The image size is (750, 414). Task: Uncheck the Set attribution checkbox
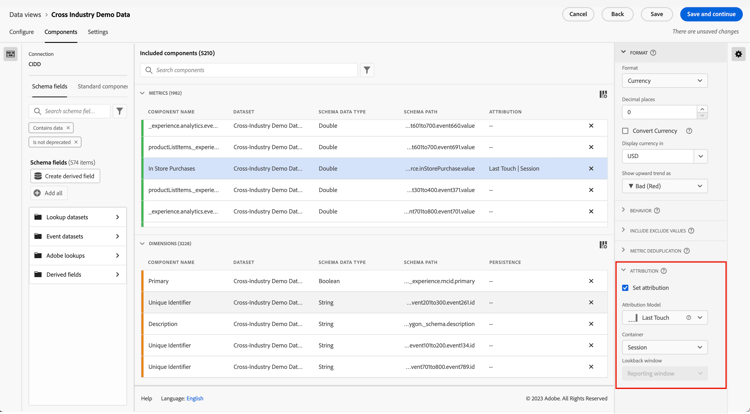pos(626,288)
